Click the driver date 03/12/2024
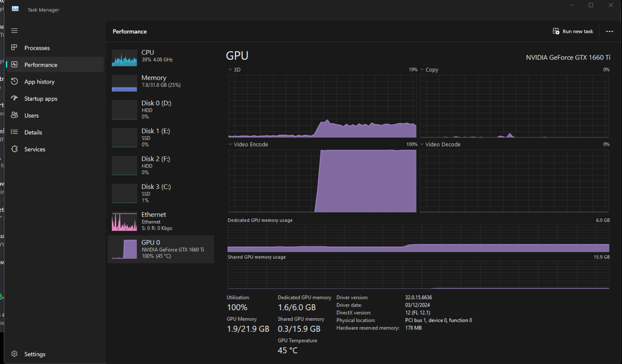 point(417,305)
